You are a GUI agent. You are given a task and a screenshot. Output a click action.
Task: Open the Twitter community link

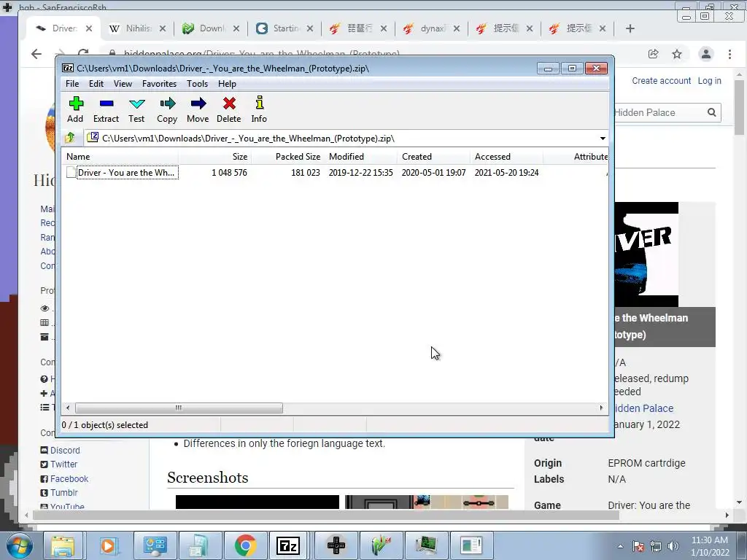click(64, 464)
